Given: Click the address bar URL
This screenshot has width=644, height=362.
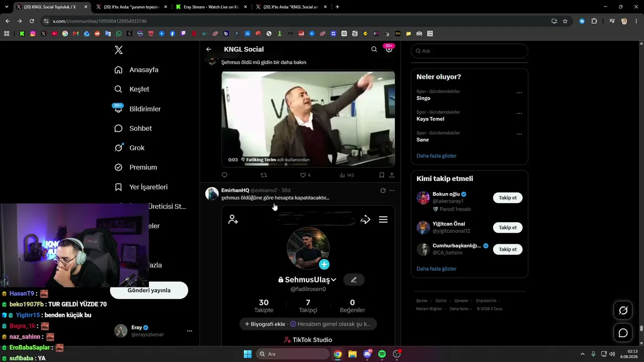Looking at the screenshot, I should coord(100,21).
